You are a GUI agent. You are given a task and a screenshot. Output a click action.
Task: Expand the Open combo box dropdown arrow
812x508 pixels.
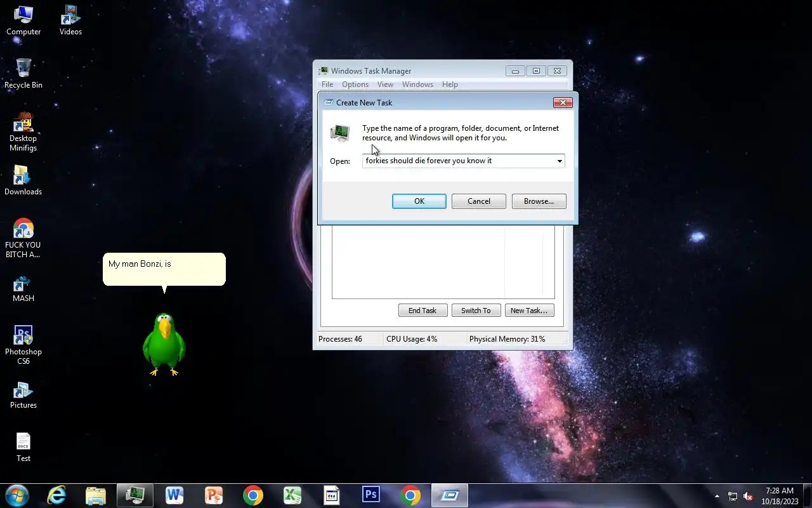(560, 161)
